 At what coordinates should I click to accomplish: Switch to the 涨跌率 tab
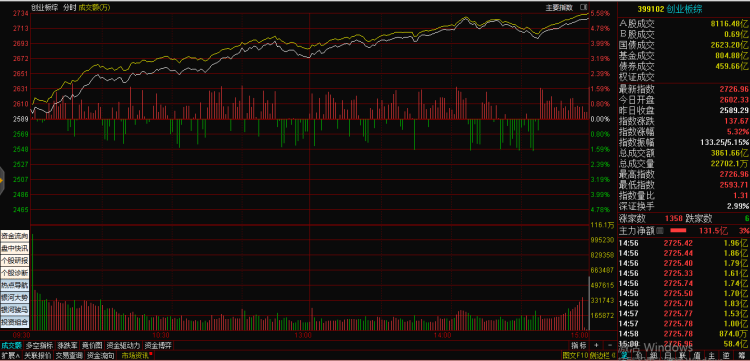[67, 345]
